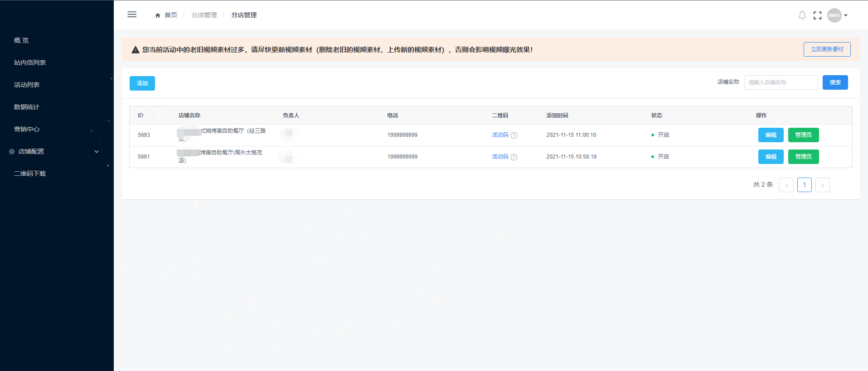Screen dimensions: 868x371
Task: Click the user avatar in header
Action: tap(834, 15)
